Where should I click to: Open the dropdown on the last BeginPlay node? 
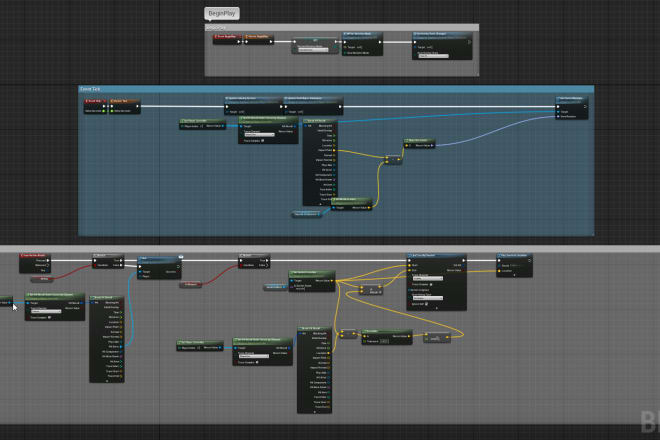(434, 56)
